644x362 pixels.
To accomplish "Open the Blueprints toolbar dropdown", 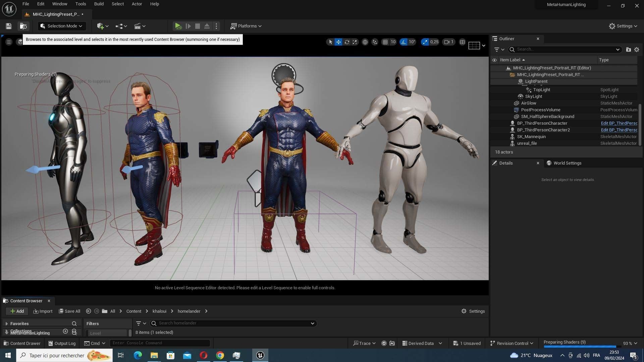I will pyautogui.click(x=121, y=26).
